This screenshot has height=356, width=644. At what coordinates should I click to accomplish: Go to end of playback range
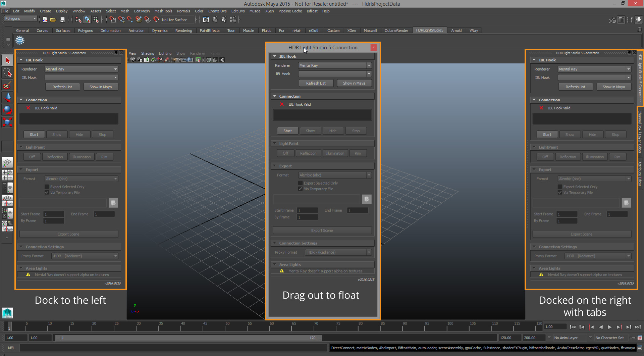click(638, 327)
